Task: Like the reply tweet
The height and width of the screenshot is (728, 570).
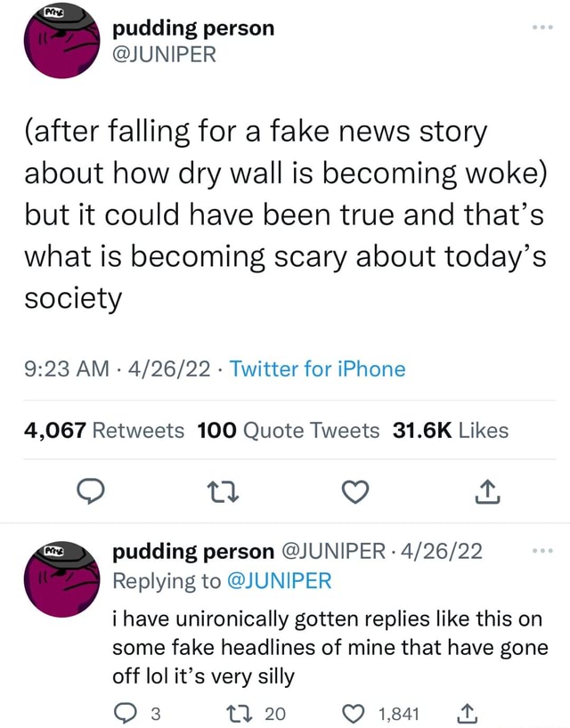Action: [354, 712]
